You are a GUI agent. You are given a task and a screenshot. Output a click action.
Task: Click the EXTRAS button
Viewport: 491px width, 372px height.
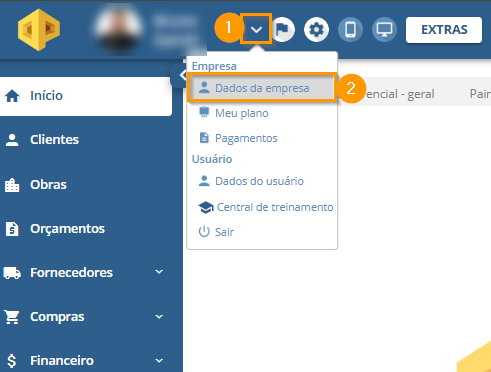point(444,30)
